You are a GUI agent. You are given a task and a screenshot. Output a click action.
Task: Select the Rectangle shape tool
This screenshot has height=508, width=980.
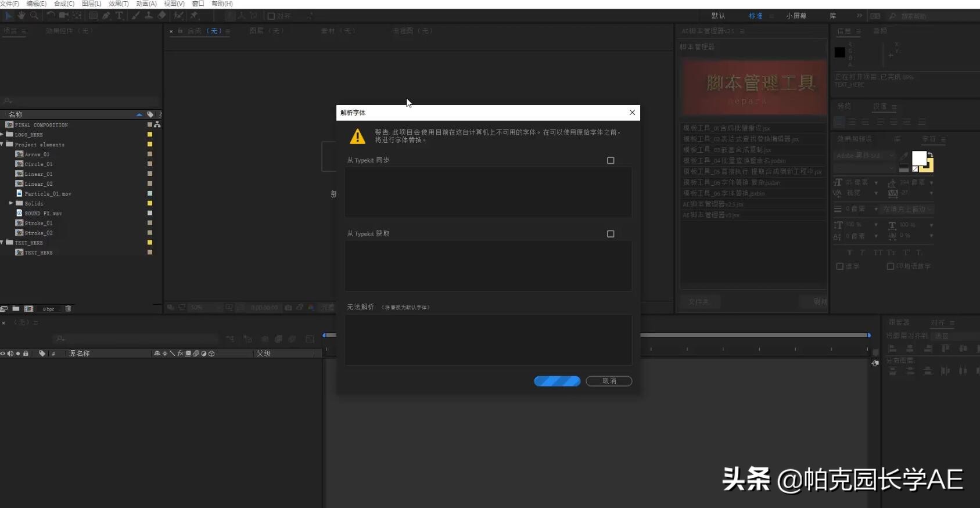(x=93, y=16)
